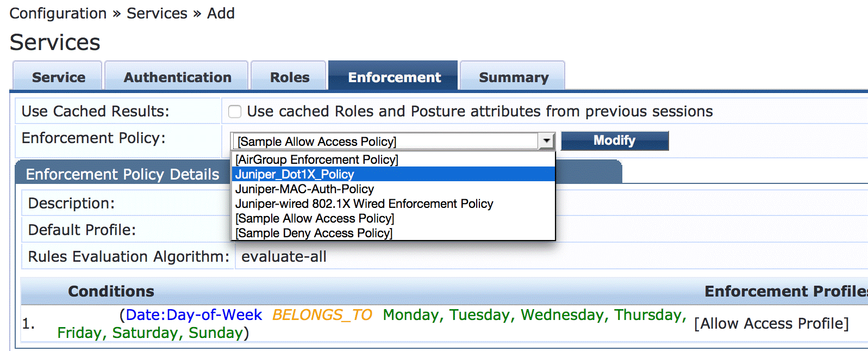Screen dimensions: 868x351
Task: Pick Juniper-MAC-Auth-Policy from the list
Action: coord(304,189)
